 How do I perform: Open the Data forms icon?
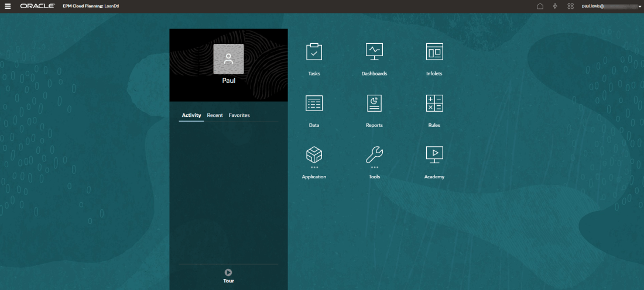point(314,103)
